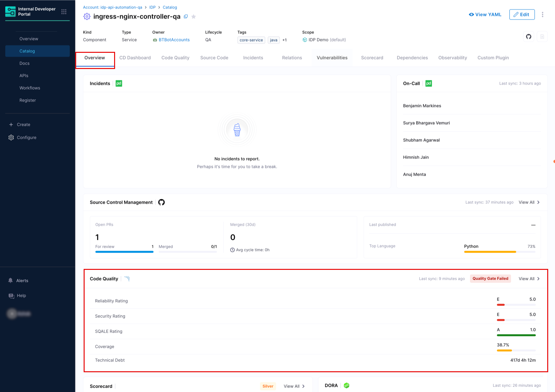This screenshot has width=555, height=392.
Task: Click the Catalog breadcrumb link
Action: (170, 7)
